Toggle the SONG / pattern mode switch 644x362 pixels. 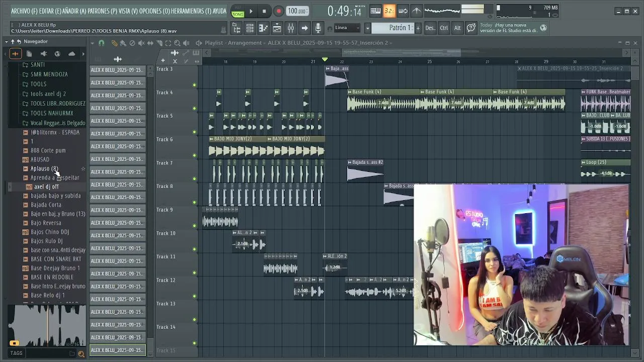point(237,11)
